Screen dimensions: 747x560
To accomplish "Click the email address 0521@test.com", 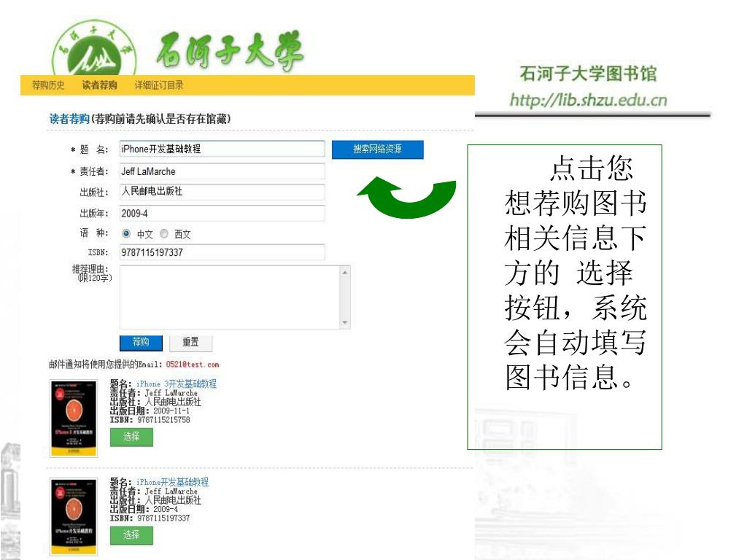I will coord(193,365).
